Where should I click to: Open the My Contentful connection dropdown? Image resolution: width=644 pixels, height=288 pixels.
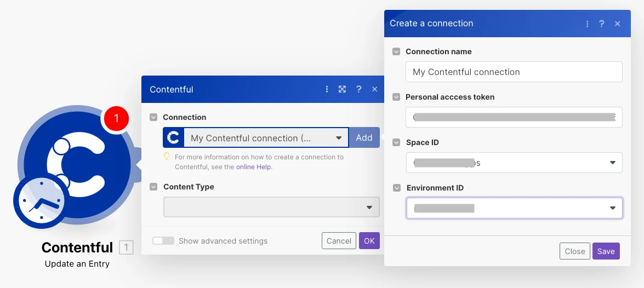pyautogui.click(x=266, y=138)
